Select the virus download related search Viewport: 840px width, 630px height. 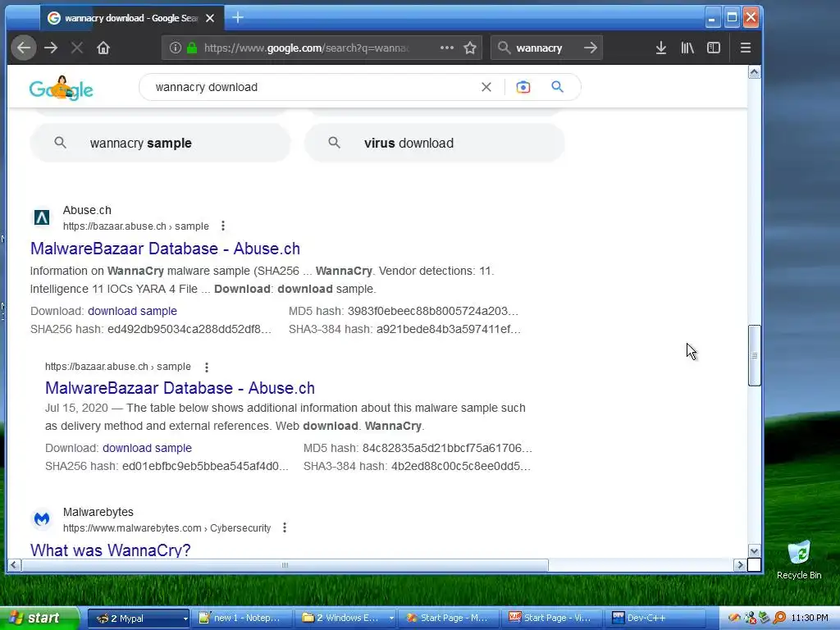pos(435,143)
